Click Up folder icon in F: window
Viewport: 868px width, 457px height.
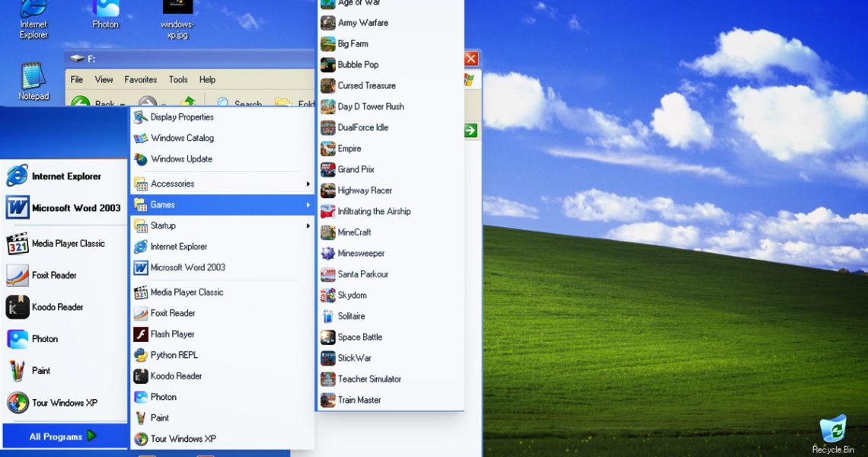188,101
